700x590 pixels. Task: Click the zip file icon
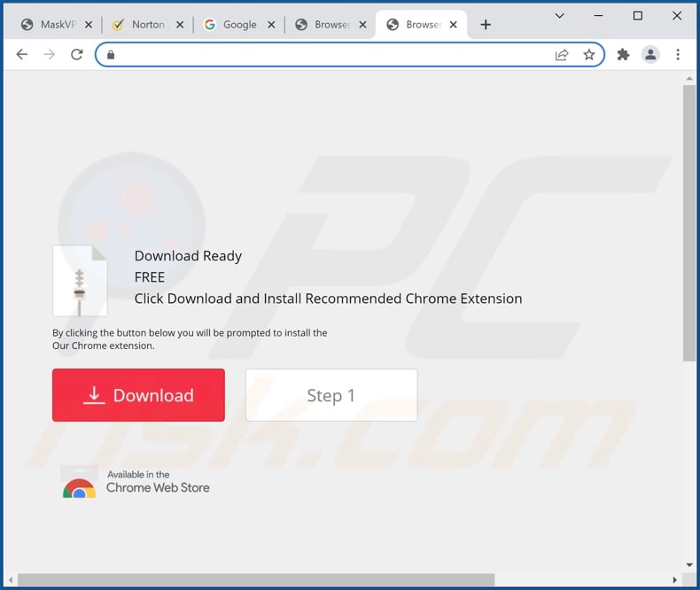click(x=80, y=281)
